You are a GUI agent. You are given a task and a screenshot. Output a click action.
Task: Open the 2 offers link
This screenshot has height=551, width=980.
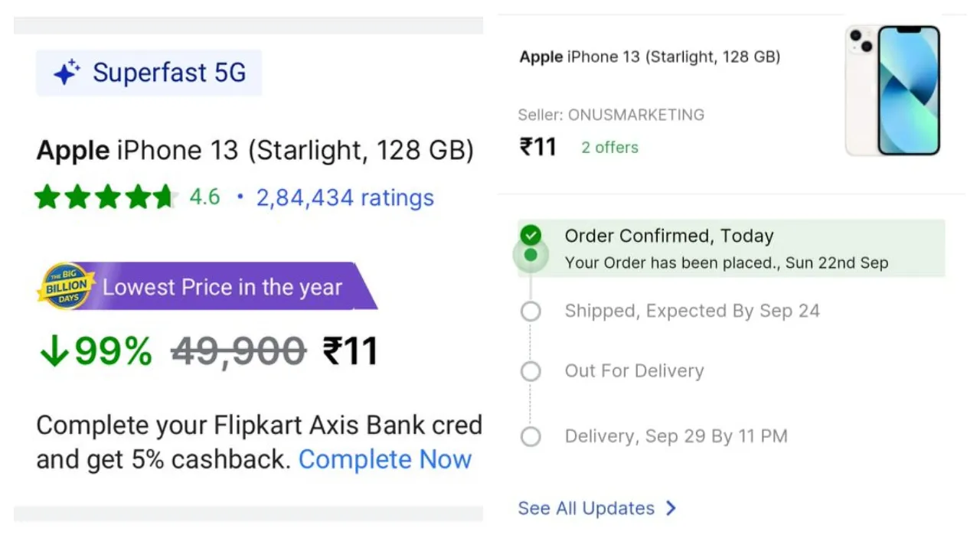(609, 148)
